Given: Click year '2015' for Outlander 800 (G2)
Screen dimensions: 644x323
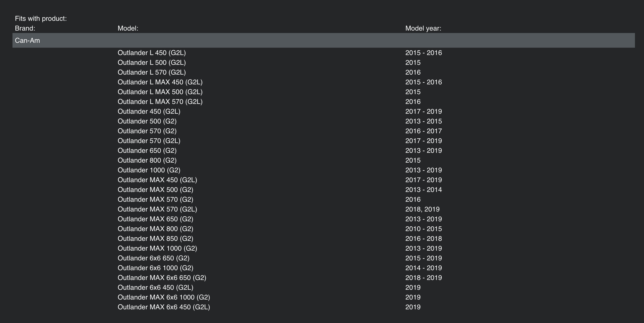Looking at the screenshot, I should coord(413,160).
